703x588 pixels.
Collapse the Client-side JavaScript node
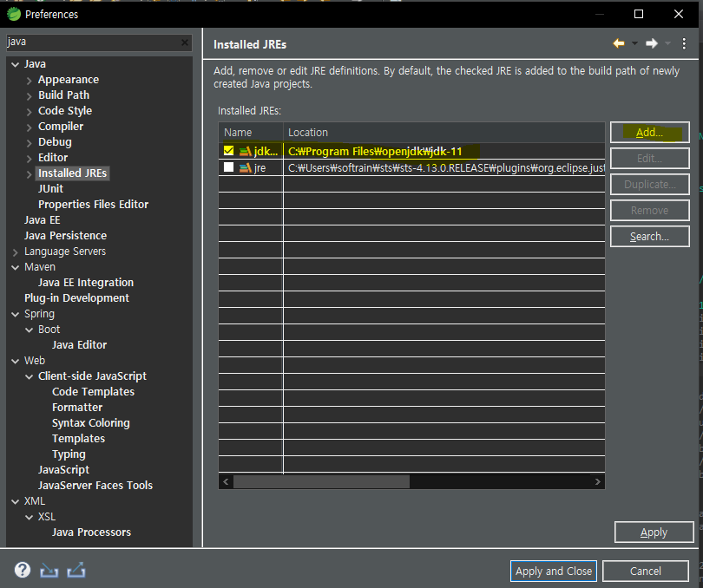click(x=30, y=377)
